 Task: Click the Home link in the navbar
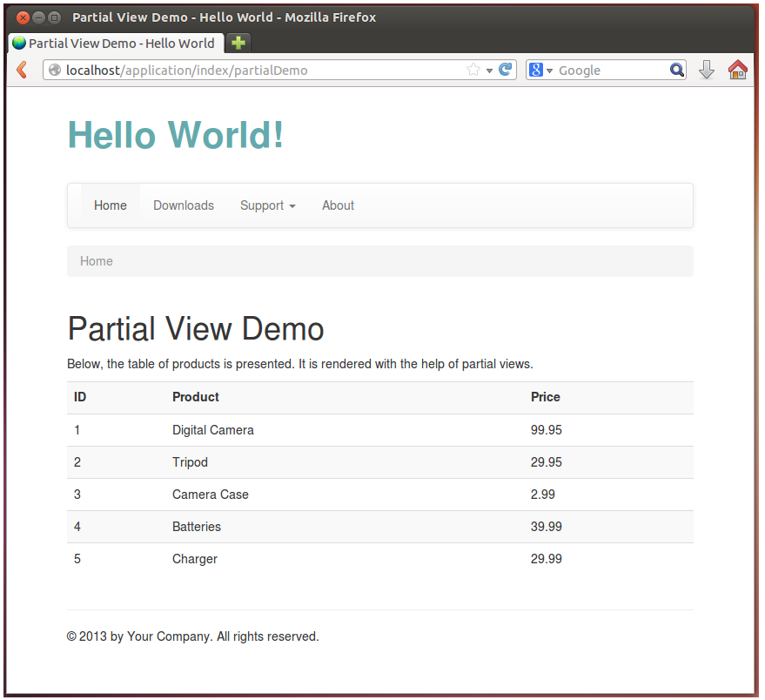click(x=111, y=205)
